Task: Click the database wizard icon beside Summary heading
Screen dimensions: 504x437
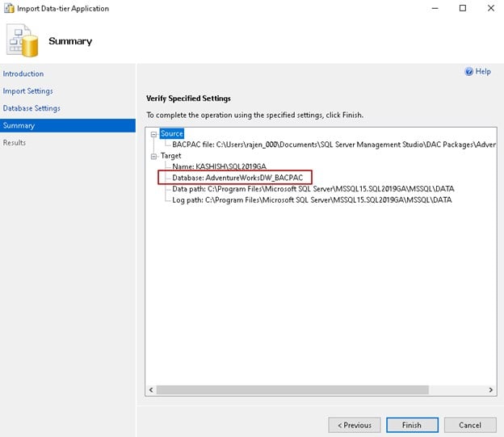Action: coord(23,41)
